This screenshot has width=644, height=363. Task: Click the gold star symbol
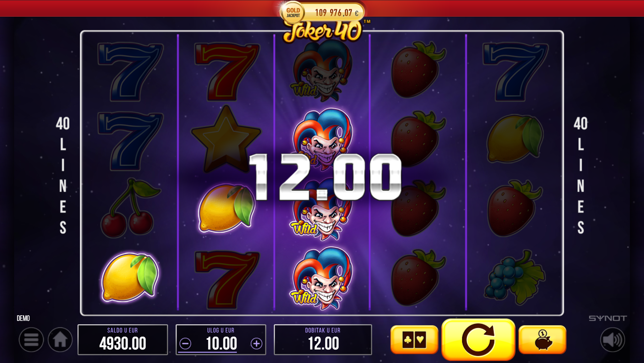(x=226, y=138)
